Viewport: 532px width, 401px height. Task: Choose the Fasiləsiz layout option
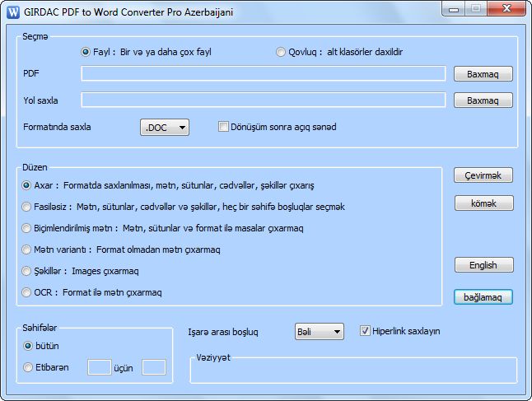(27, 207)
